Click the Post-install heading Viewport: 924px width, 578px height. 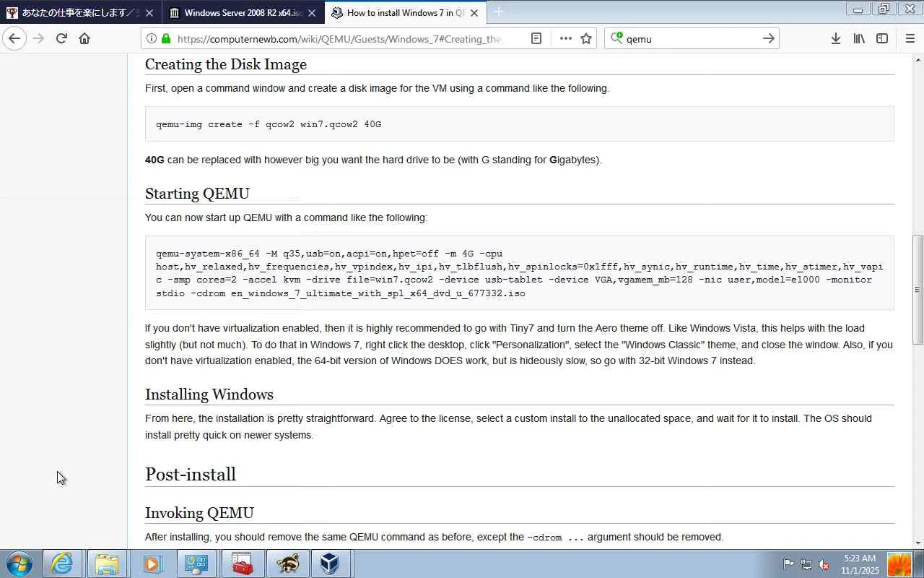(x=191, y=474)
